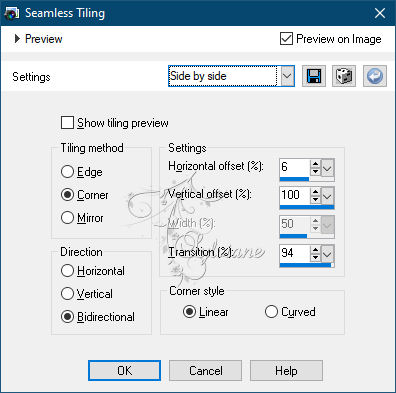396x393 pixels.
Task: Decrease Vertical offset with down arrow
Action: pyautogui.click(x=315, y=199)
